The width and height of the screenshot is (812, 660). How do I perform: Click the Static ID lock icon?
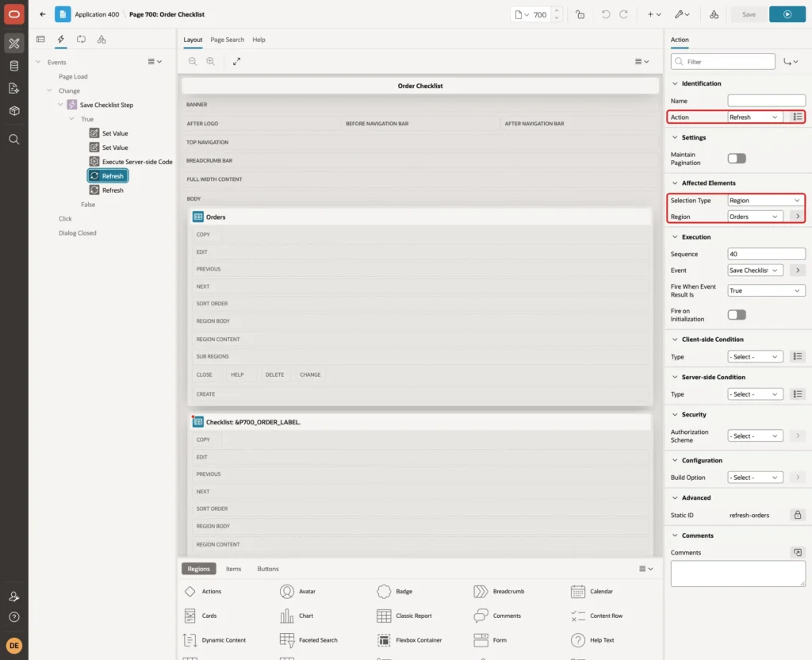coord(798,515)
